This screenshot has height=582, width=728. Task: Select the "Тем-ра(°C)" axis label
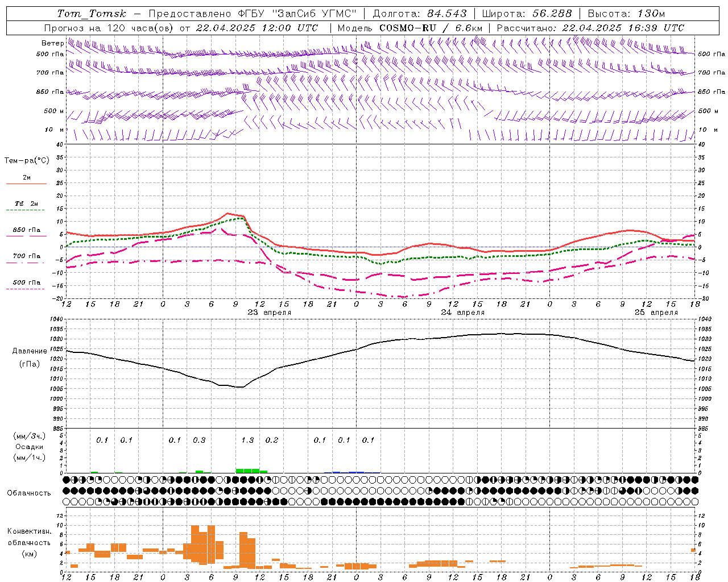(27, 161)
